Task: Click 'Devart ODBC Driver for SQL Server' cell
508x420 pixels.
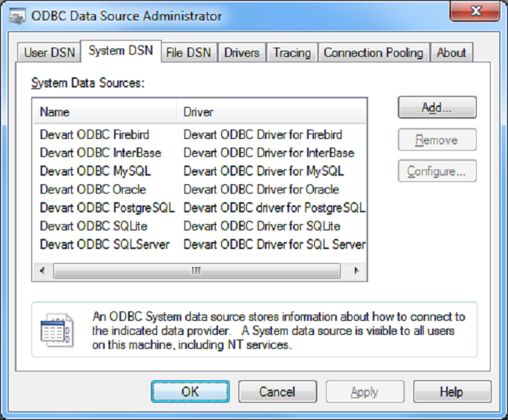Action: pyautogui.click(x=274, y=244)
